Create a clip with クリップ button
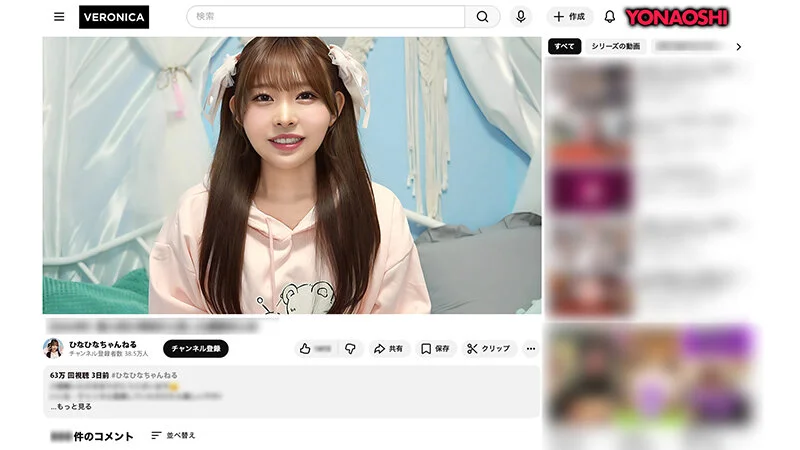The height and width of the screenshot is (450, 800). pyautogui.click(x=489, y=349)
